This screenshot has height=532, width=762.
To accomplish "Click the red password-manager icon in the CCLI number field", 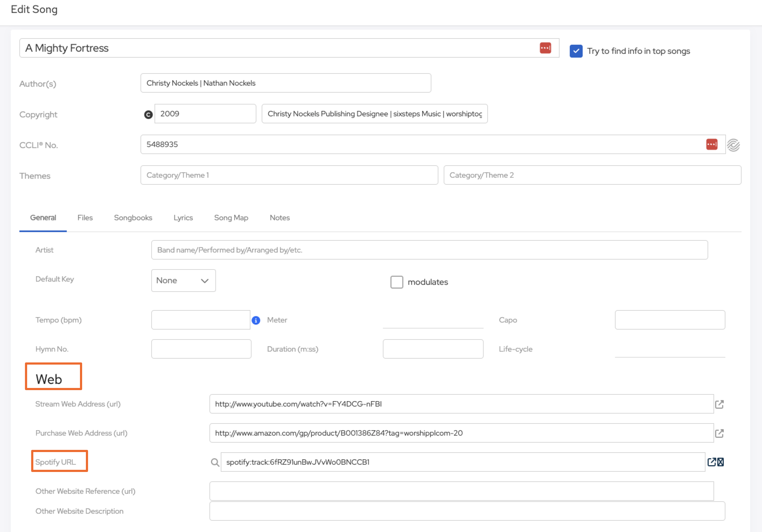I will pos(712,144).
